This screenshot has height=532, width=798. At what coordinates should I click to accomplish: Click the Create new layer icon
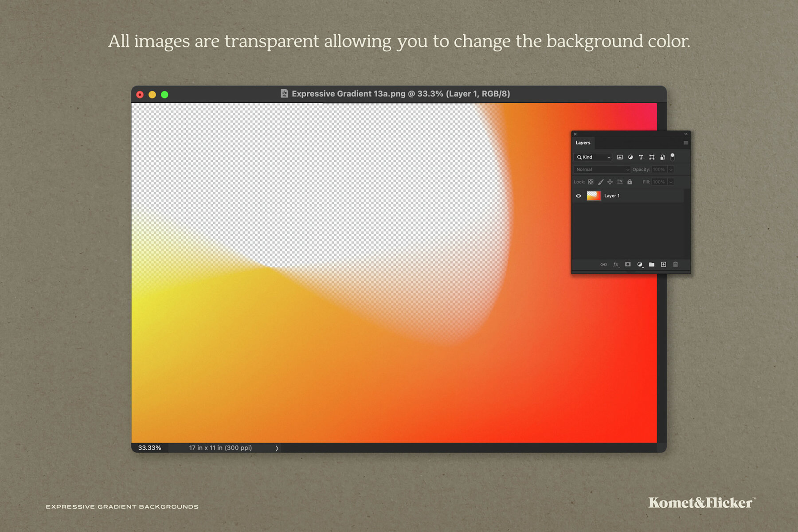tap(664, 264)
